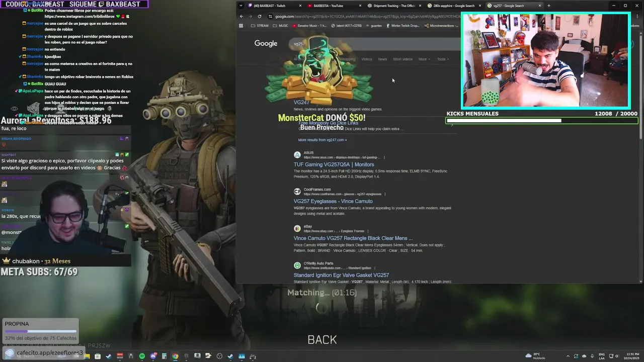This screenshot has width=644, height=362.
Task: Open Google Chrome from the taskbar
Action: [x=175, y=356]
